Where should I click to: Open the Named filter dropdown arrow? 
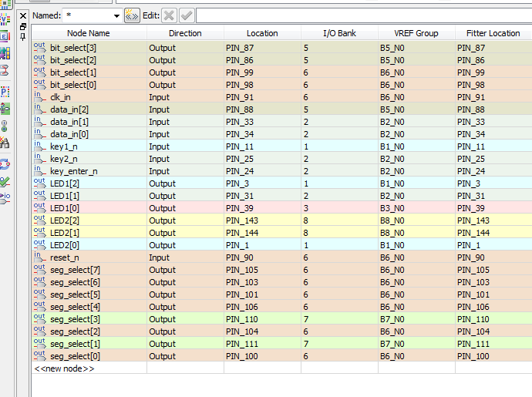click(x=116, y=15)
